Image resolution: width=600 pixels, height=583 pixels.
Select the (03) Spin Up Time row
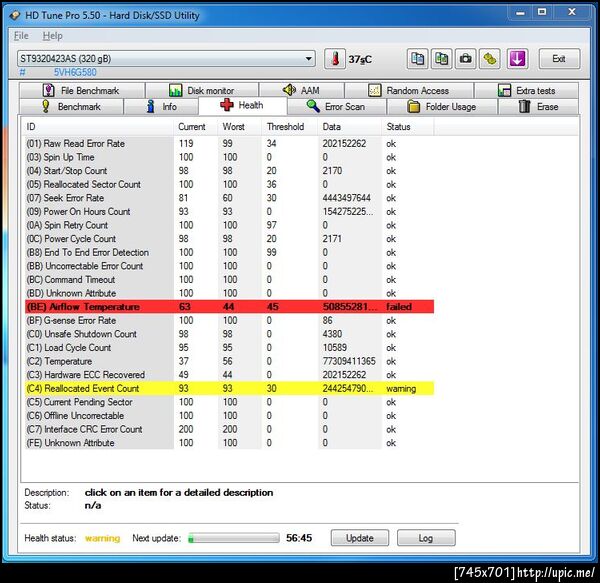229,157
